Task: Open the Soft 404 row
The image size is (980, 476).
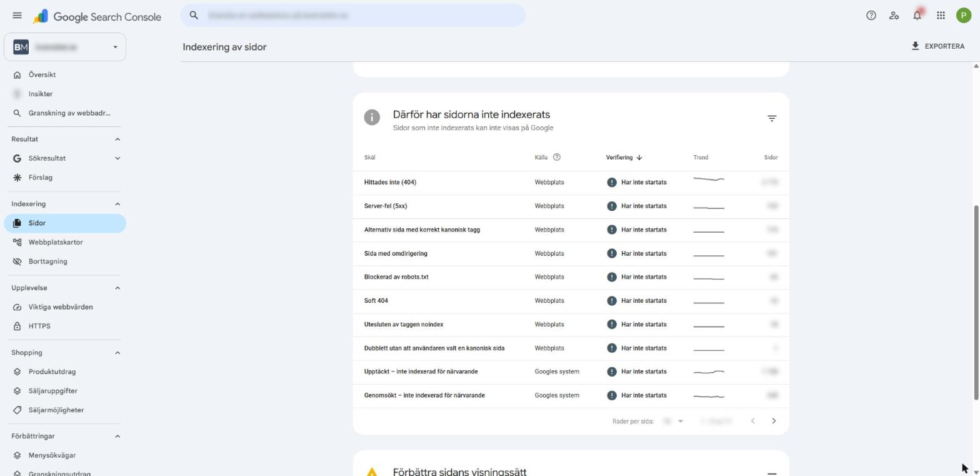Action: tap(571, 301)
